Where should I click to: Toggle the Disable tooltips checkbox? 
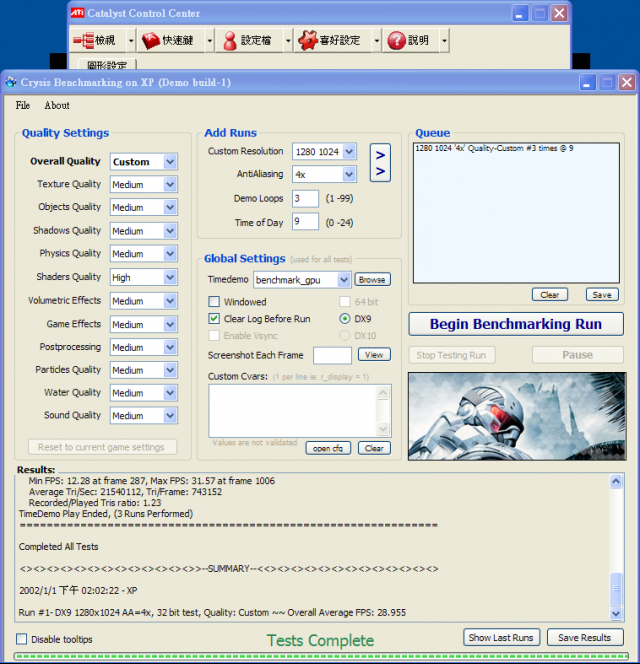[22, 639]
